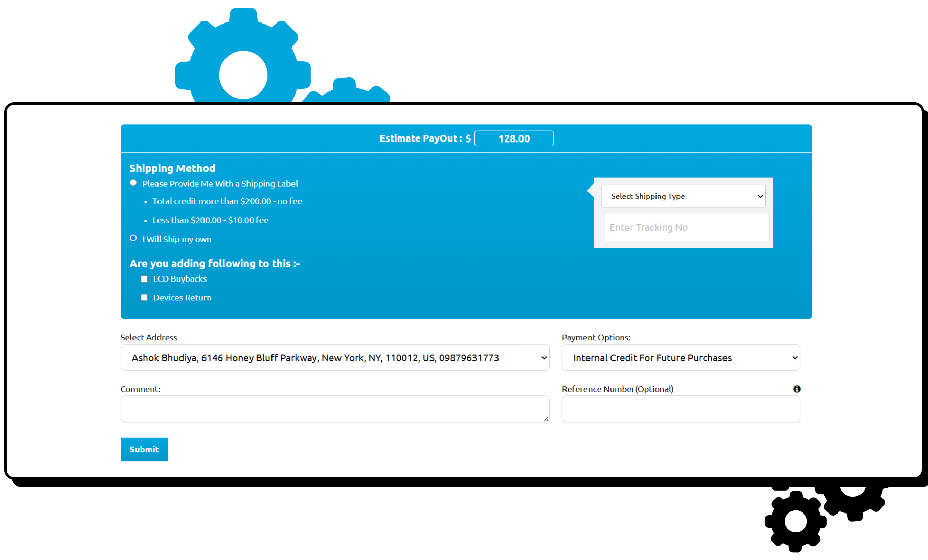Screen dimensions: 928x560
Task: Click the info icon beside Reference Number
Action: 796,389
